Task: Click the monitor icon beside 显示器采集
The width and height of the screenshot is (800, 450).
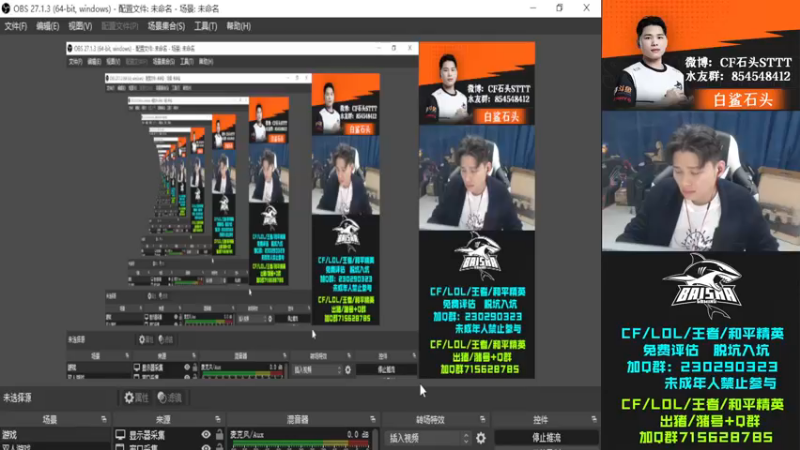Action: tap(120, 435)
